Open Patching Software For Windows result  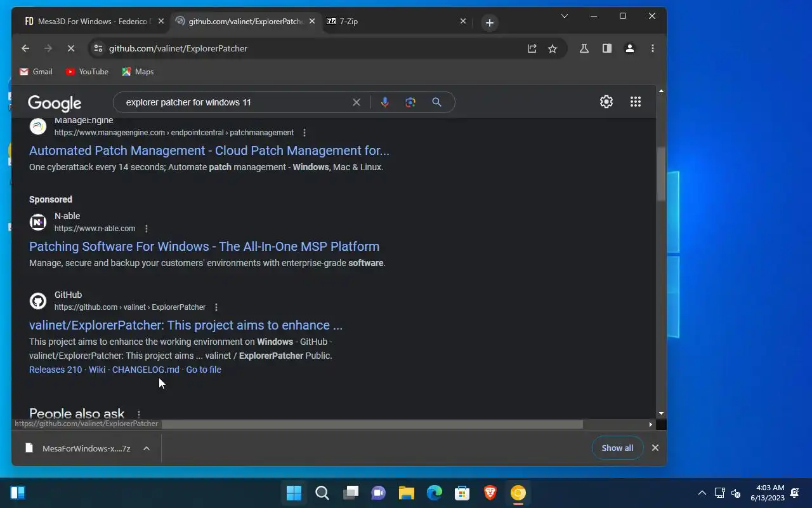204,246
